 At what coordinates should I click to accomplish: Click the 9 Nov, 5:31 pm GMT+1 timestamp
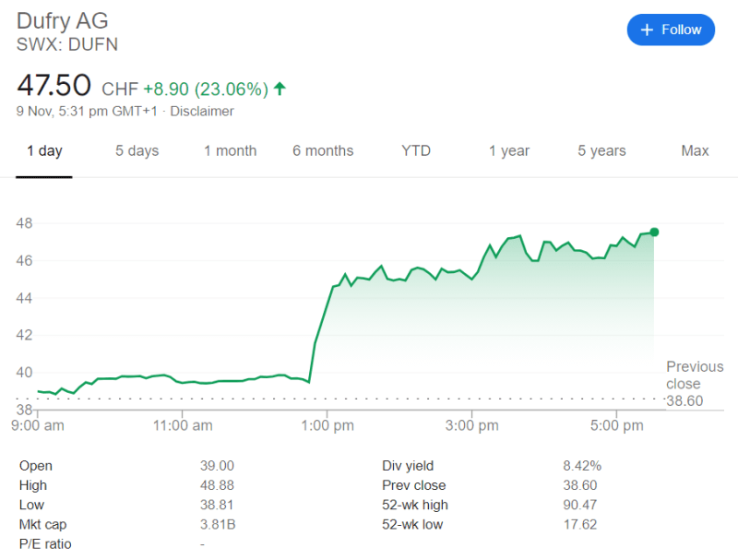click(x=87, y=112)
